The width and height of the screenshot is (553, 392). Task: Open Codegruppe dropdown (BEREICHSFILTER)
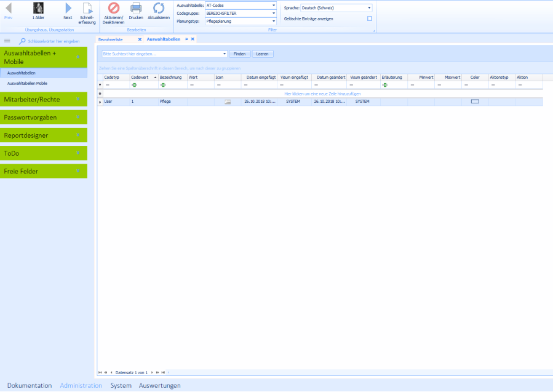click(x=274, y=14)
